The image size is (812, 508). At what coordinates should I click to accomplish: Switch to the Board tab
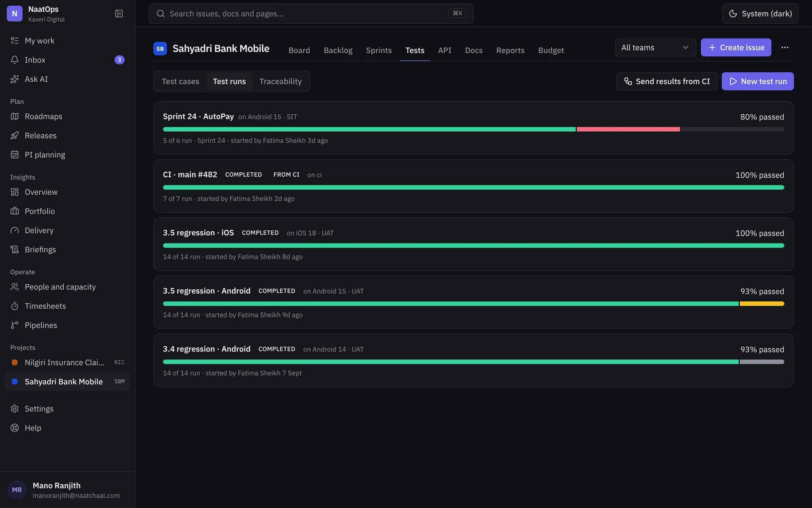tap(299, 50)
